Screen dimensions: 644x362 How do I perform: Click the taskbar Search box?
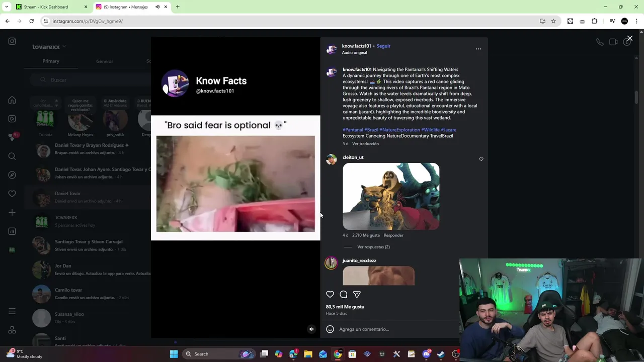(x=219, y=354)
